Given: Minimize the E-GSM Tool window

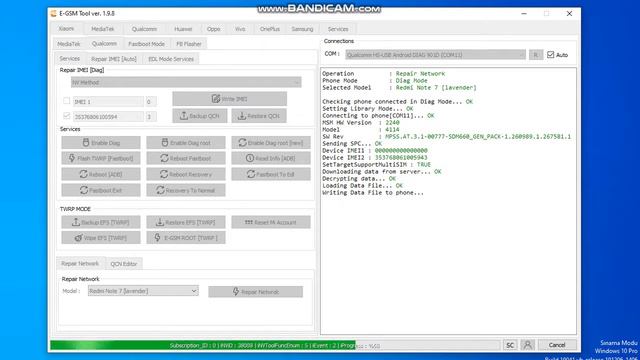Looking at the screenshot, I should pos(524,13).
